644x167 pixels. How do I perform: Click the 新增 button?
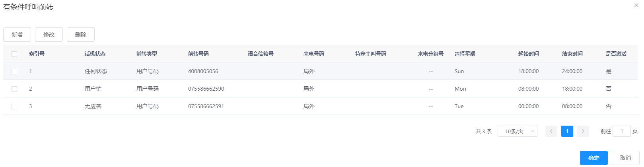17,35
